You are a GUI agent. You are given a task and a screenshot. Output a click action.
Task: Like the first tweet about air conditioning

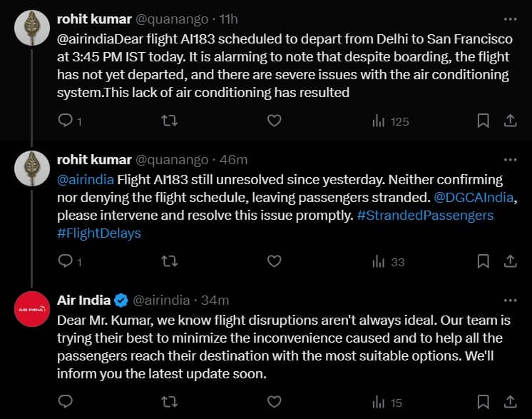[274, 121]
